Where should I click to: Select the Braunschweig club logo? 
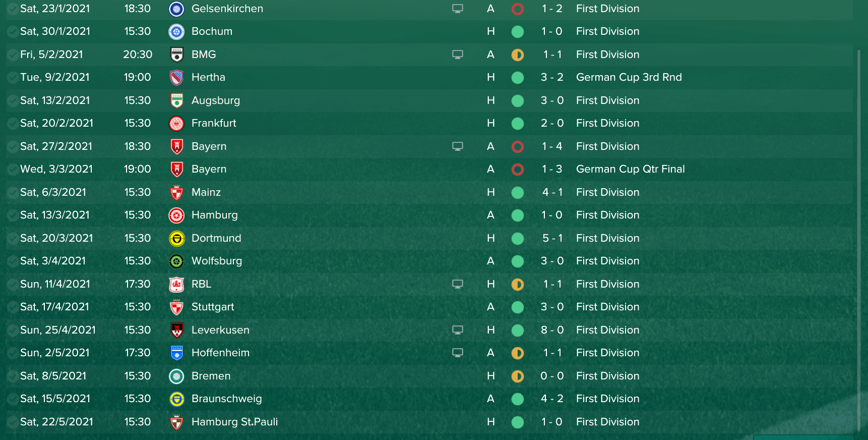pos(176,399)
